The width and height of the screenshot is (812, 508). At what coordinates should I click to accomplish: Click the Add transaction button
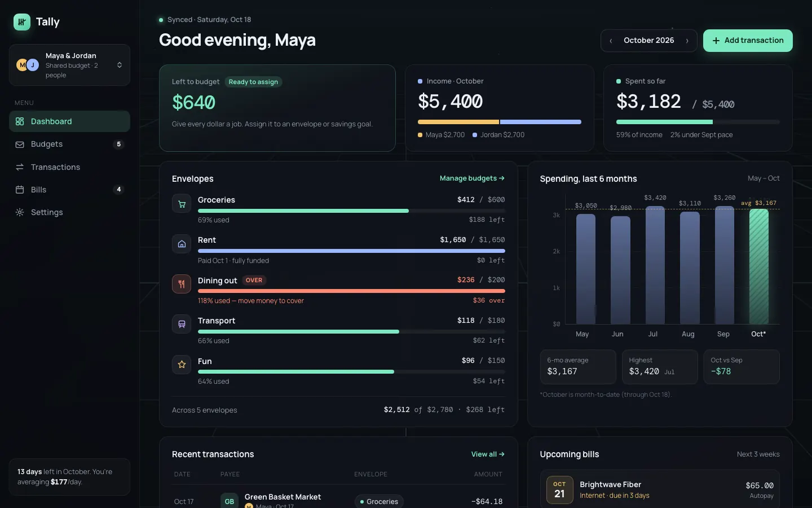(748, 41)
